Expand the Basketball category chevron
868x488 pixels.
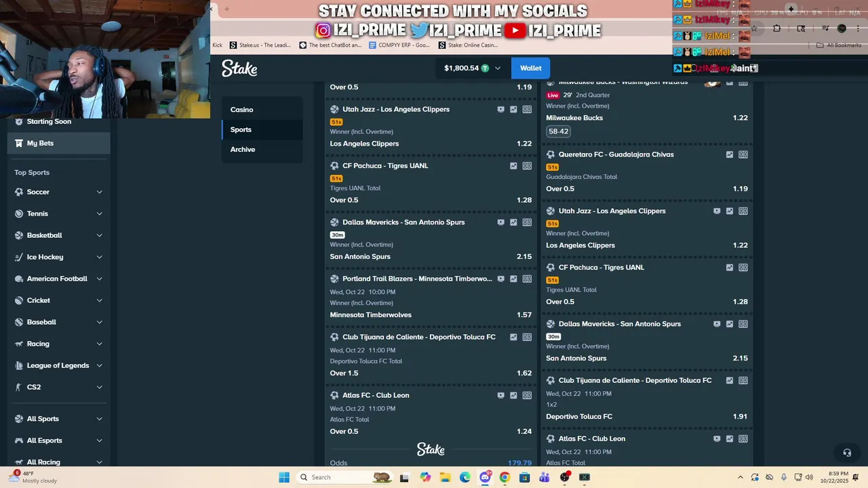pyautogui.click(x=99, y=235)
